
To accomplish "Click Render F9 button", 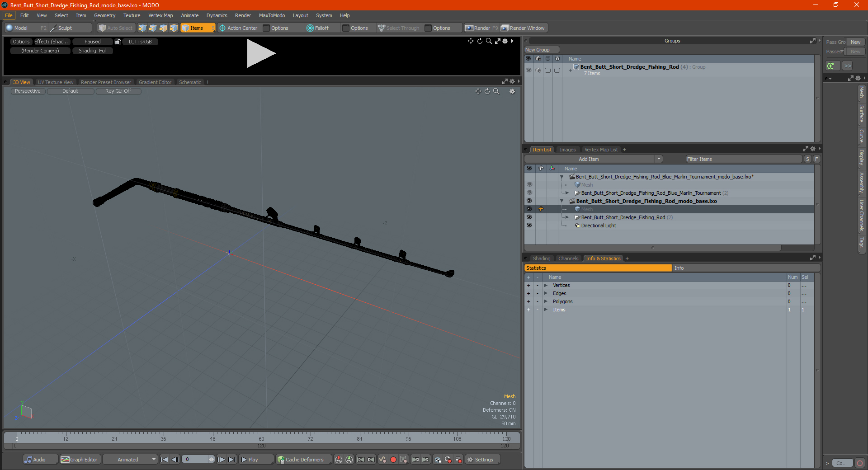I will click(482, 28).
